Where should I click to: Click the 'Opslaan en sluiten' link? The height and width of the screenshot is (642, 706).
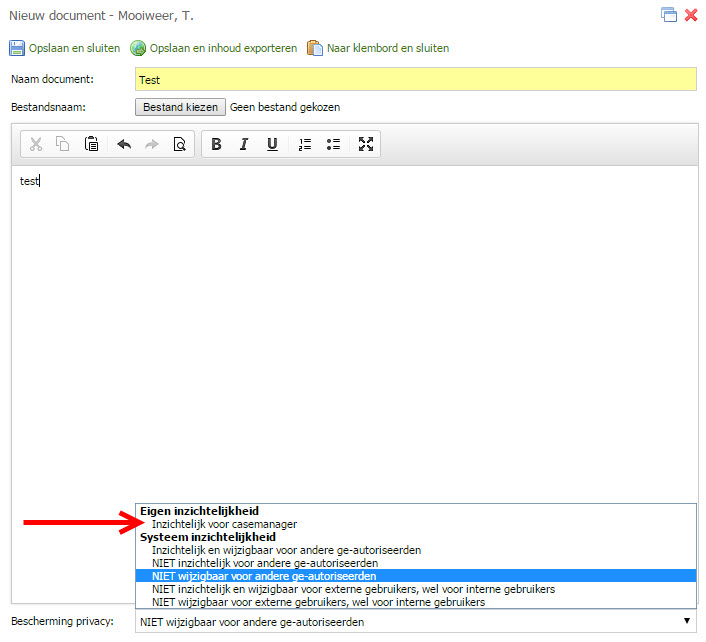74,48
